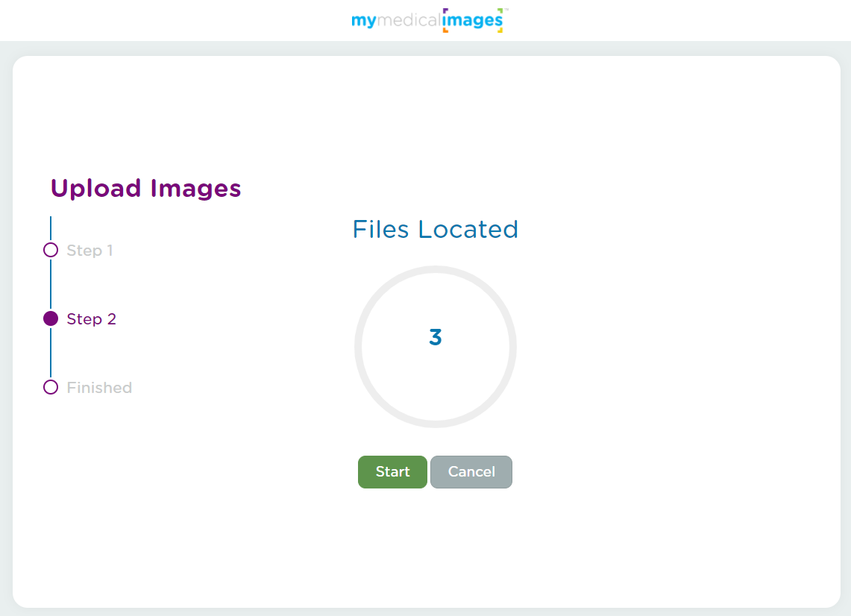851x616 pixels.
Task: Click stepper line between Step 1 and Step 2
Action: coord(51,284)
